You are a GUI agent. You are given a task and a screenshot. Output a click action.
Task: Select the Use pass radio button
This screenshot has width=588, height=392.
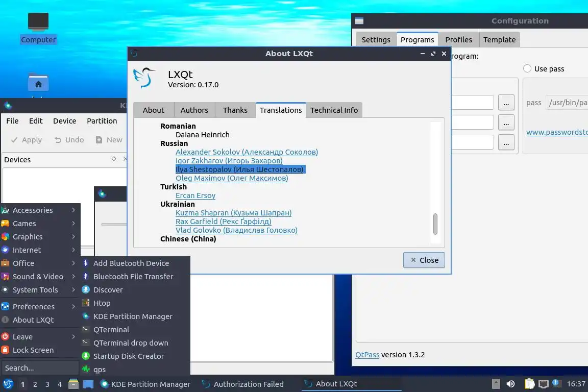[x=527, y=68]
